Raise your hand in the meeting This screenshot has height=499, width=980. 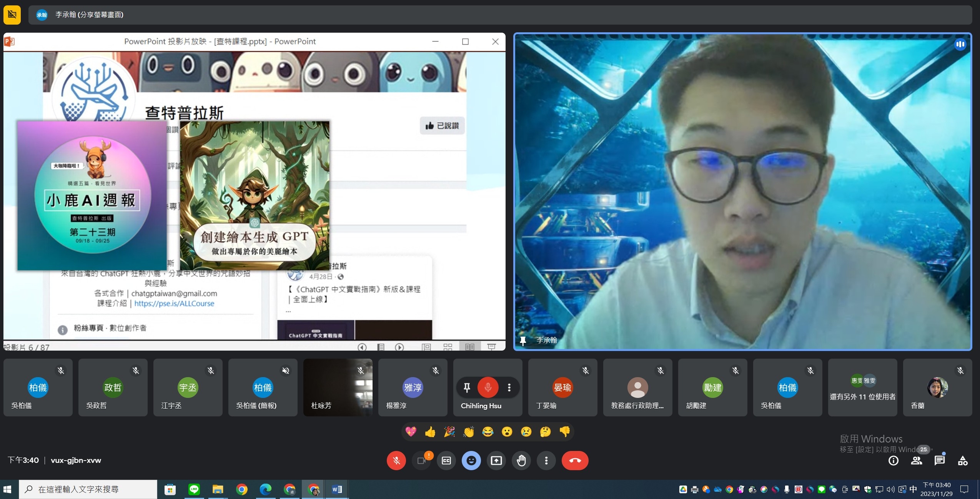click(x=521, y=460)
